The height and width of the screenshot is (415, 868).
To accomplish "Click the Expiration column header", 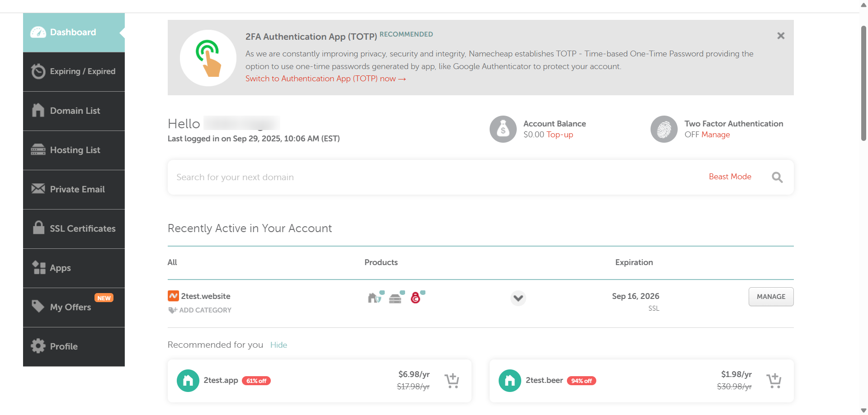I will pyautogui.click(x=634, y=262).
